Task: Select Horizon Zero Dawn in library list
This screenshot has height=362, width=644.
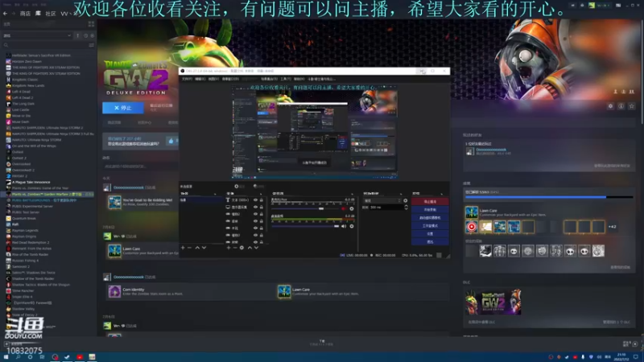Action: pos(27,62)
